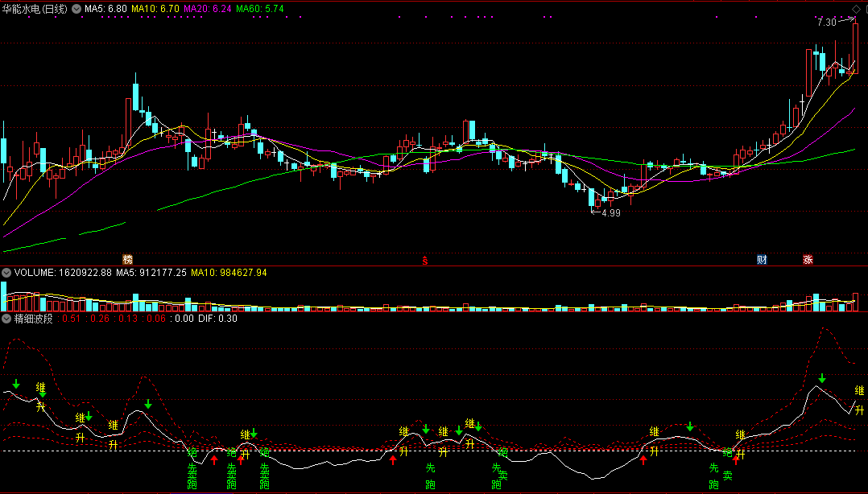Open the 精细波段 indicator dropdown arrow
This screenshot has width=868, height=494.
(x=6, y=319)
